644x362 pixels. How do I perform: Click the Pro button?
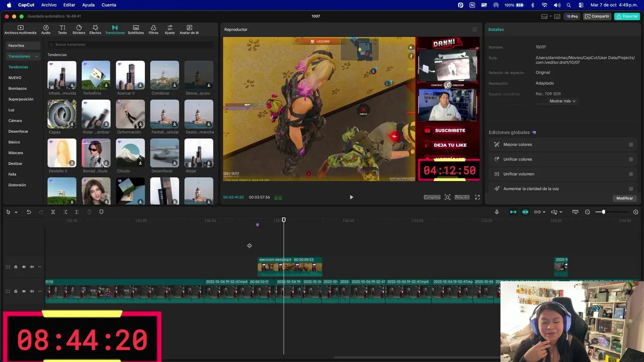572,17
